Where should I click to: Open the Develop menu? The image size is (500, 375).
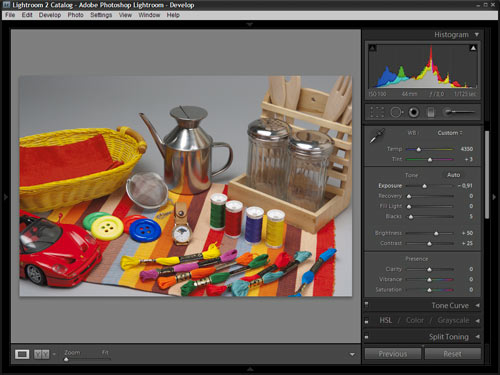pos(50,15)
